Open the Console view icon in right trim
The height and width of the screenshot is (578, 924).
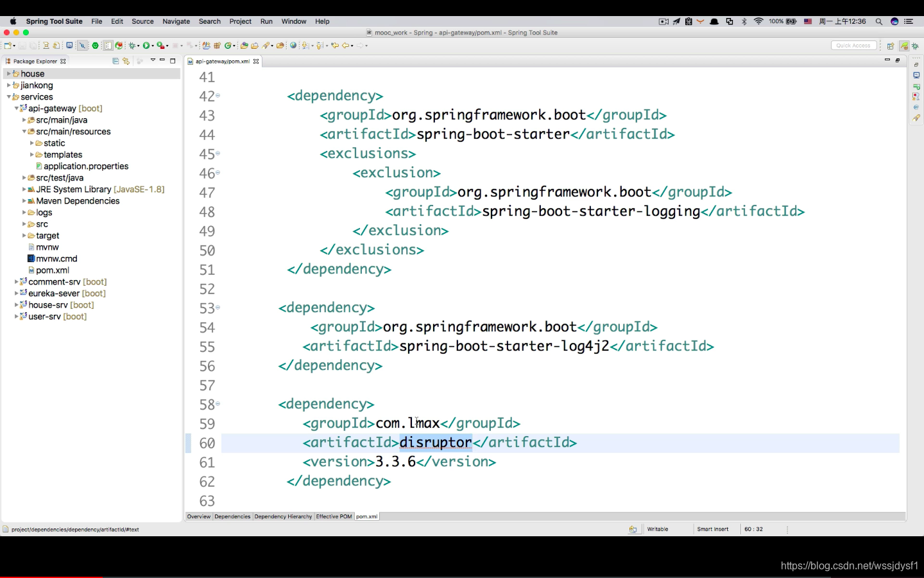916,75
